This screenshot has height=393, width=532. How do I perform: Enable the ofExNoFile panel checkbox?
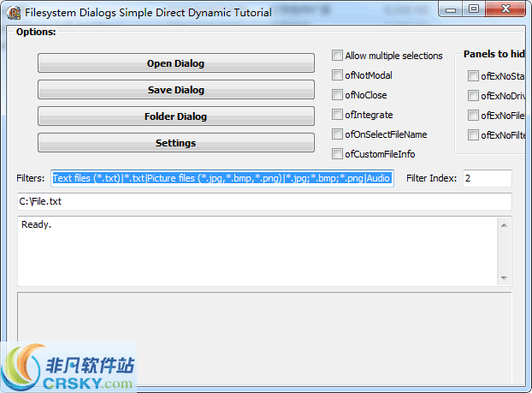[473, 115]
